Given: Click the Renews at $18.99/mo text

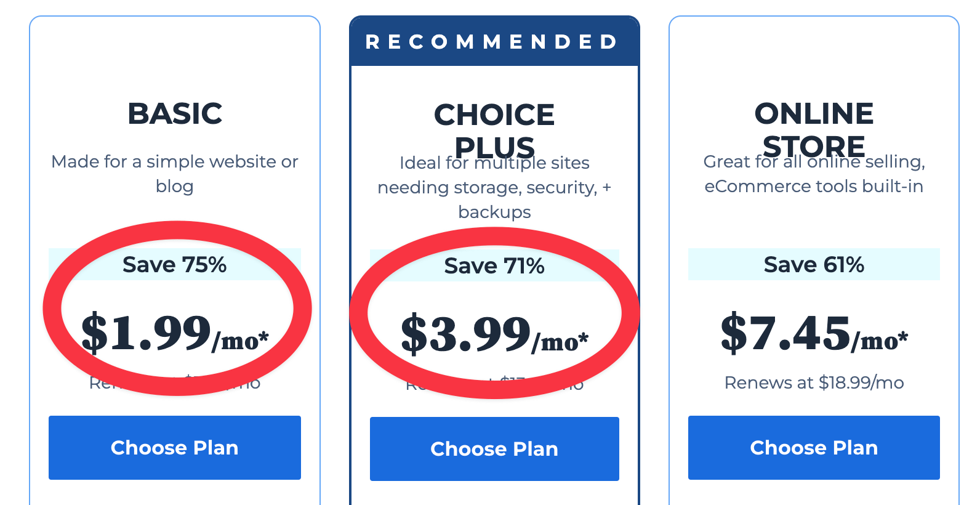Looking at the screenshot, I should pyautogui.click(x=814, y=382).
